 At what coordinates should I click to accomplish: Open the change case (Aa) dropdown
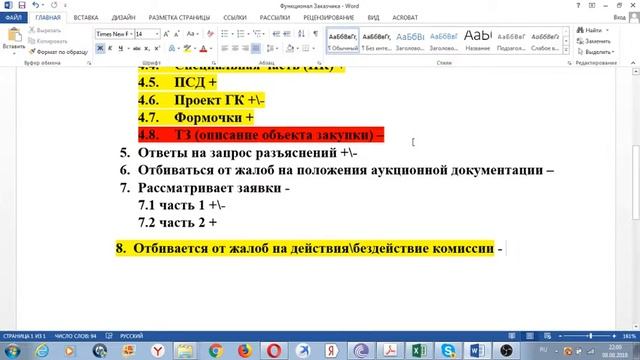click(192, 34)
